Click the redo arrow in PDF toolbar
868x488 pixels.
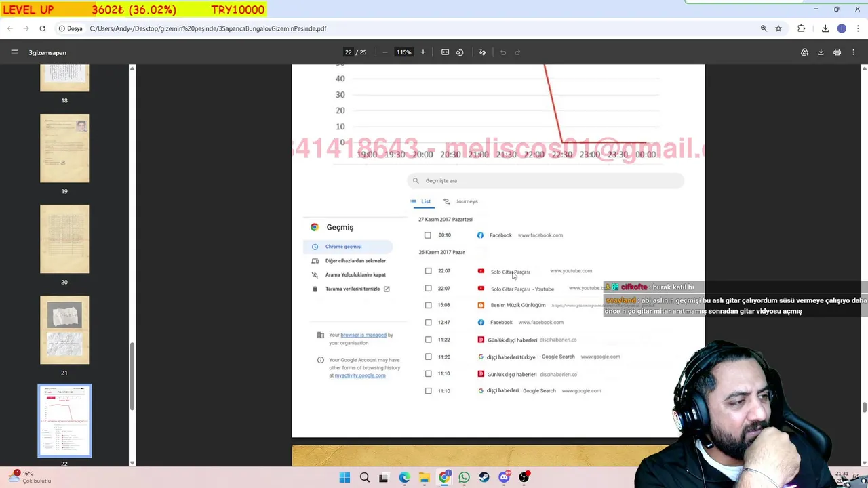click(x=517, y=52)
